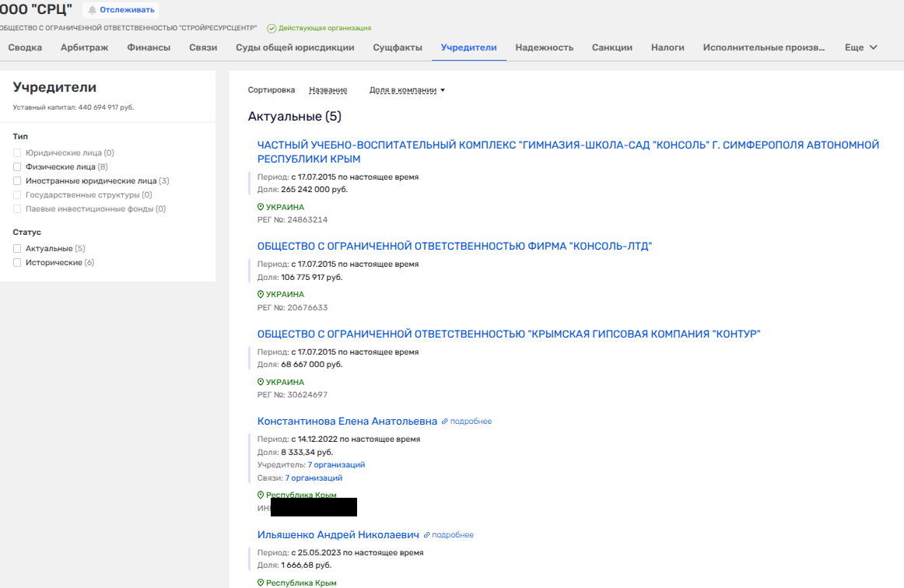Click location pin icon above РЕГ № 30624697
Screen dimensions: 904x588
tap(261, 383)
